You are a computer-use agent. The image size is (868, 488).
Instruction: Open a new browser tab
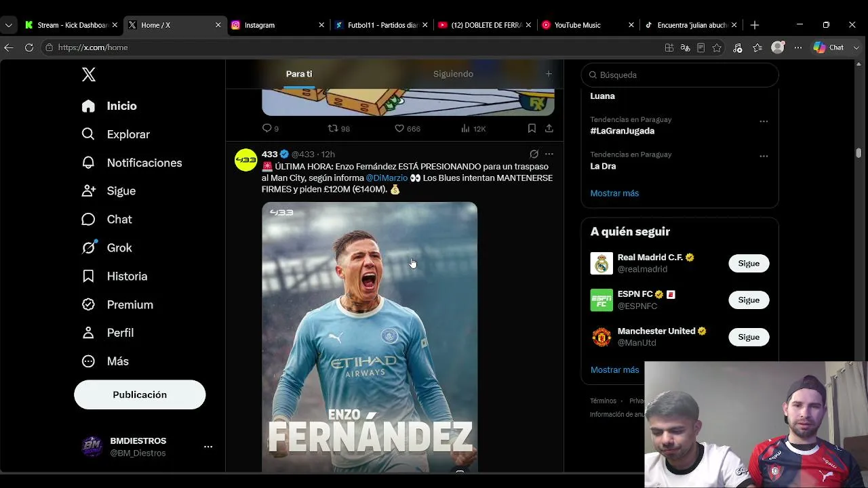click(755, 25)
